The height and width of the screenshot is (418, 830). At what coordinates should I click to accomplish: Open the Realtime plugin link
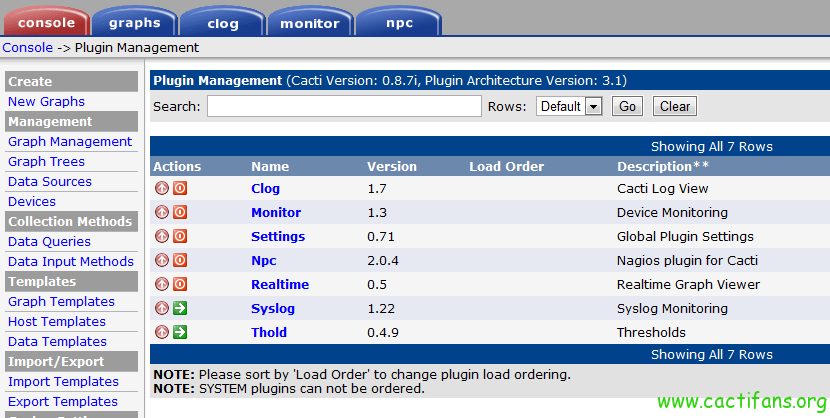(280, 284)
